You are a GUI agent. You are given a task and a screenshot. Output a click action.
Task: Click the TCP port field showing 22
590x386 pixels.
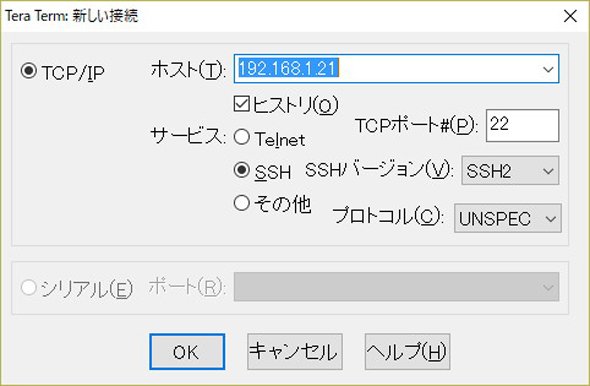[x=522, y=126]
